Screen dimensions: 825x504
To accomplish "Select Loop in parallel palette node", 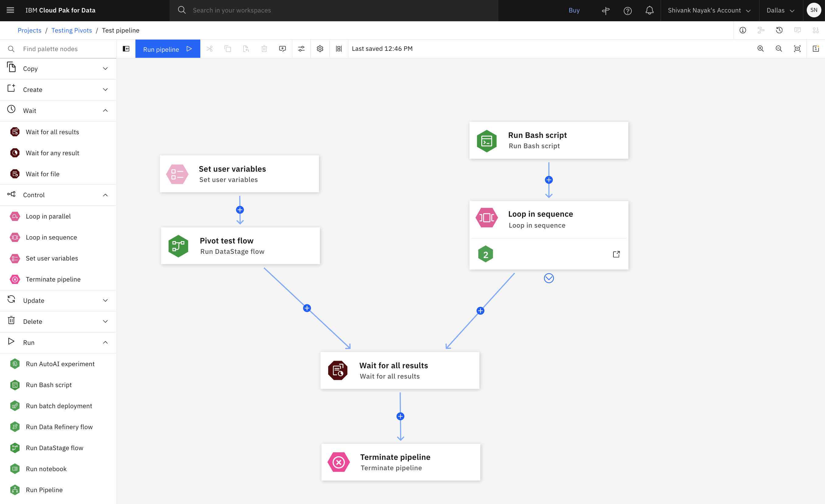I will click(58, 216).
